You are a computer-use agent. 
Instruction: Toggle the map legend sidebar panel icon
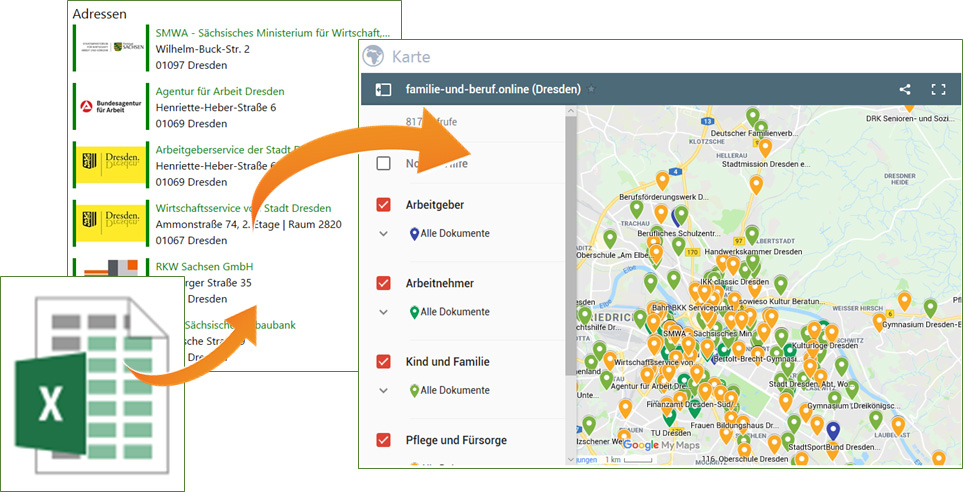pyautogui.click(x=383, y=89)
